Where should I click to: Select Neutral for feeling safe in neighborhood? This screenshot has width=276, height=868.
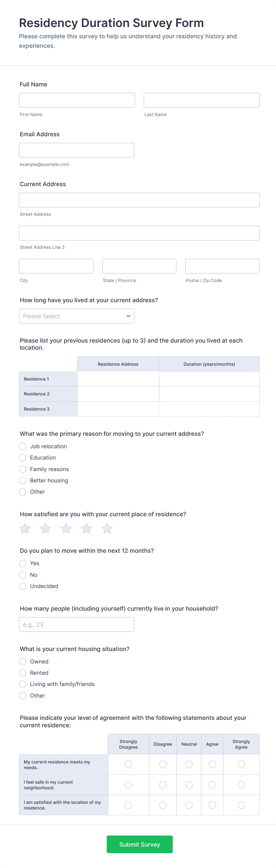point(189,785)
